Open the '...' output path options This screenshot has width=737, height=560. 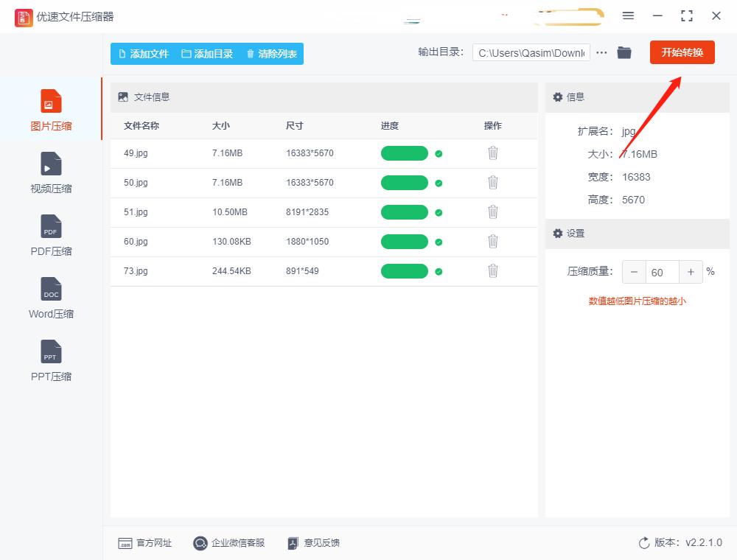click(x=601, y=52)
